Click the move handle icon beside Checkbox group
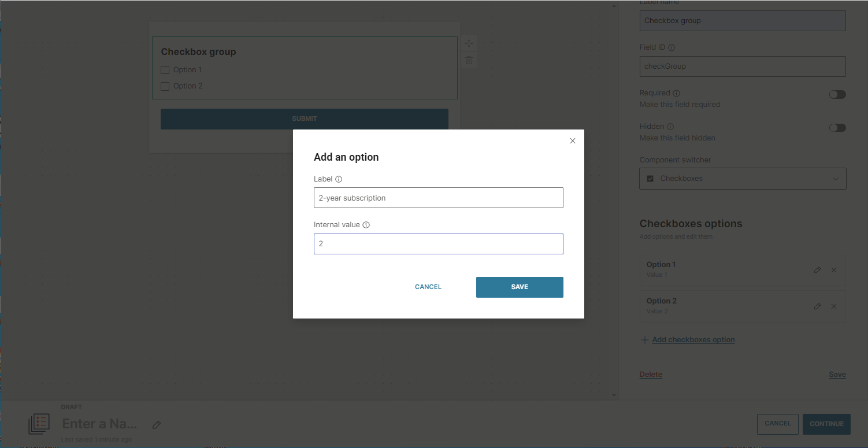Image resolution: width=868 pixels, height=448 pixels. click(x=469, y=43)
